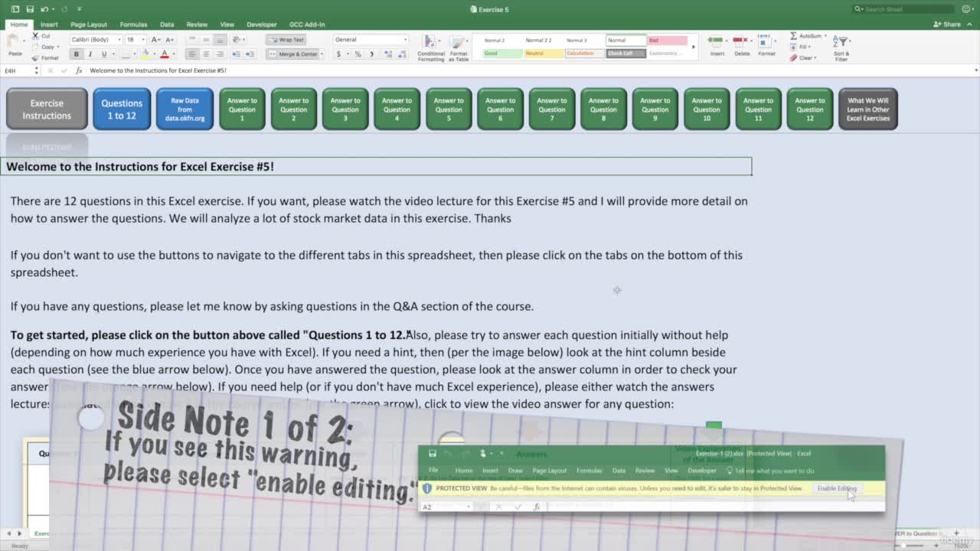The width and height of the screenshot is (980, 551).
Task: Align text left in cell
Action: click(192, 54)
